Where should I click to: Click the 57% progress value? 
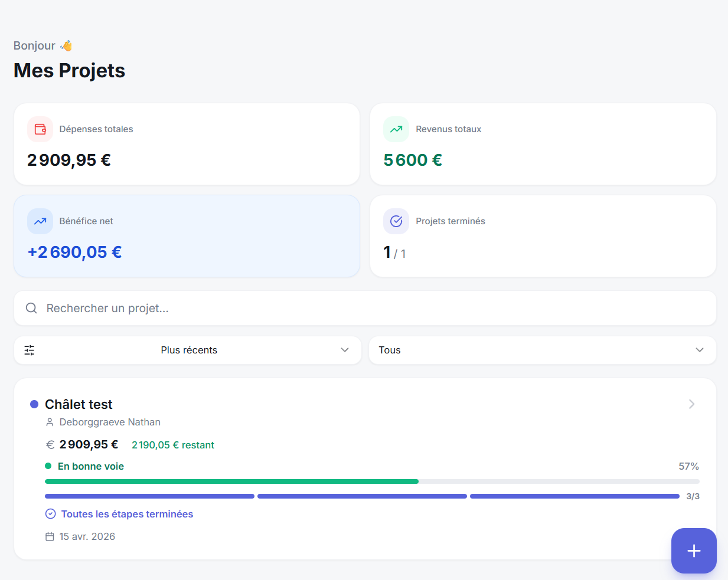688,466
